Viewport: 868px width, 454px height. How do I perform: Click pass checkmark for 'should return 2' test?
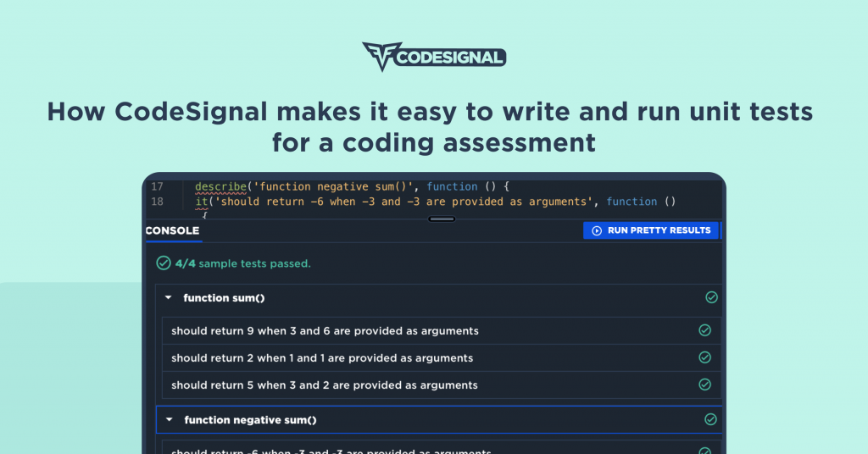tap(704, 357)
